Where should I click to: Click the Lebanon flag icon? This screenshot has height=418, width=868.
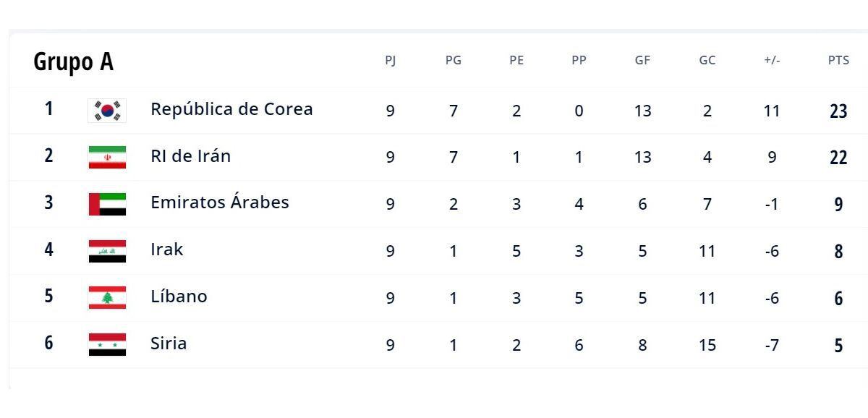(x=107, y=298)
